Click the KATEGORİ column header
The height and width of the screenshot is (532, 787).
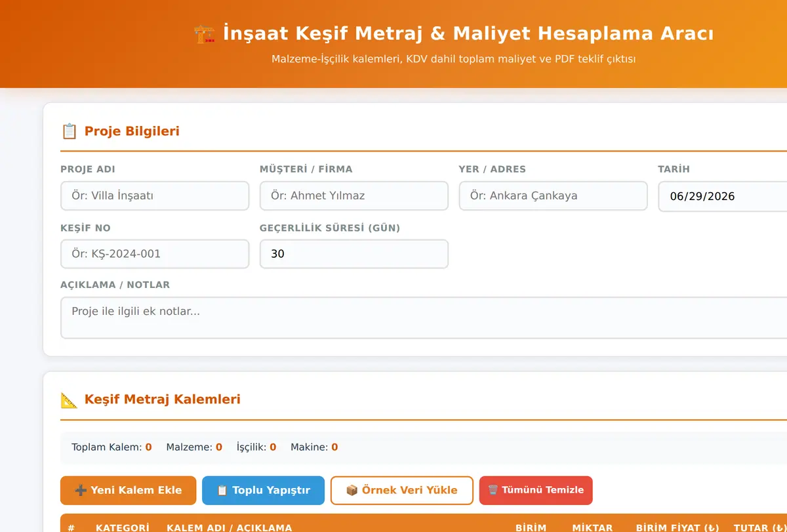point(123,527)
